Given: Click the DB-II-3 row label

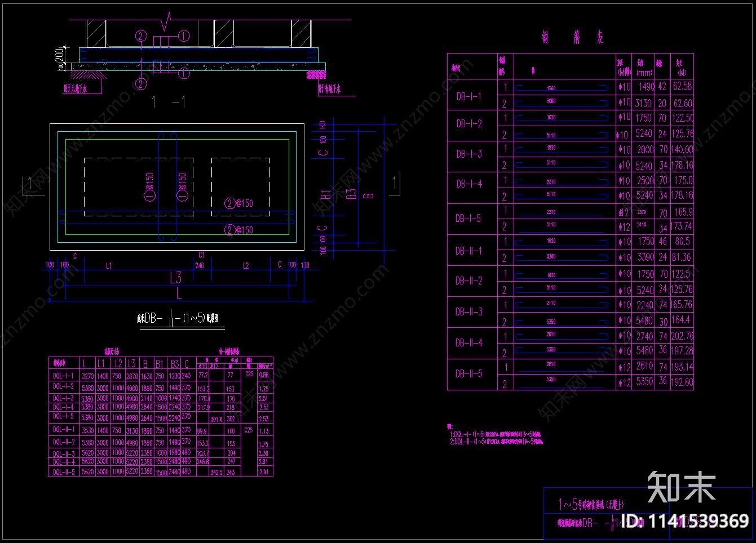Looking at the screenshot, I should [x=469, y=311].
